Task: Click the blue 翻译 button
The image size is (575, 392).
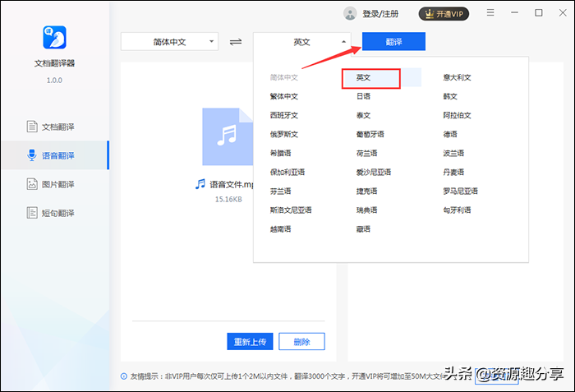Action: coord(393,41)
